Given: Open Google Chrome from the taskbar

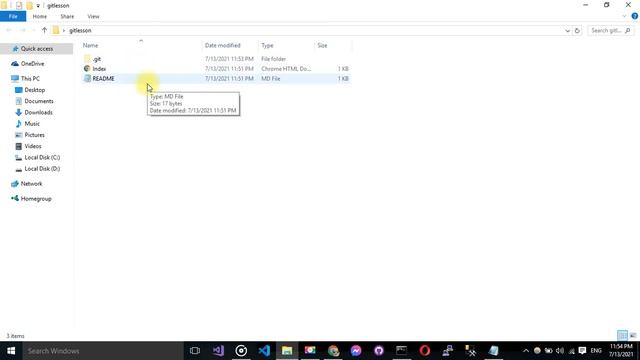Looking at the screenshot, I should pos(333,351).
